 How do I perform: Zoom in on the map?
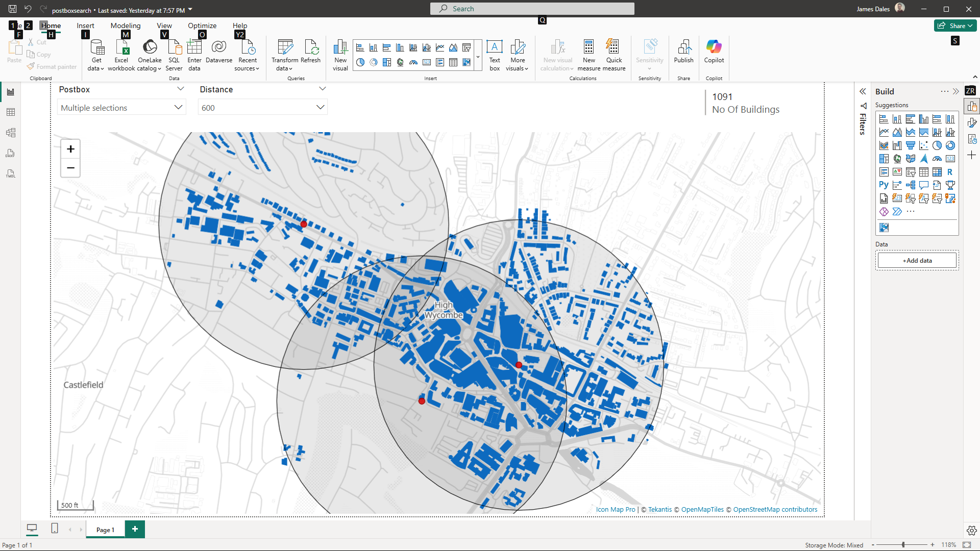coord(70,149)
